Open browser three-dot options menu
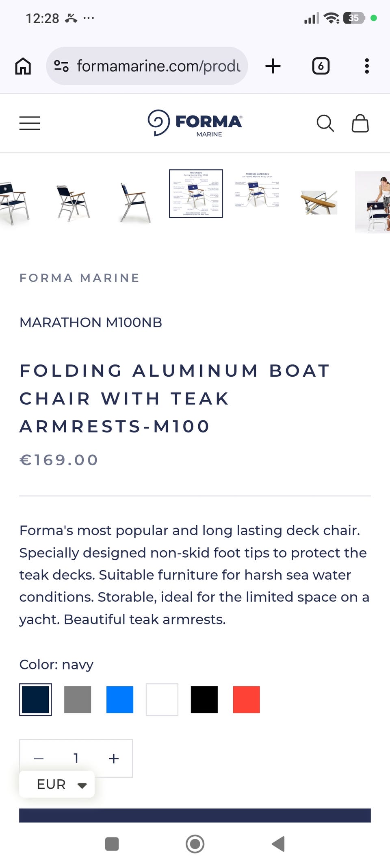Image resolution: width=390 pixels, height=868 pixels. coord(367,66)
